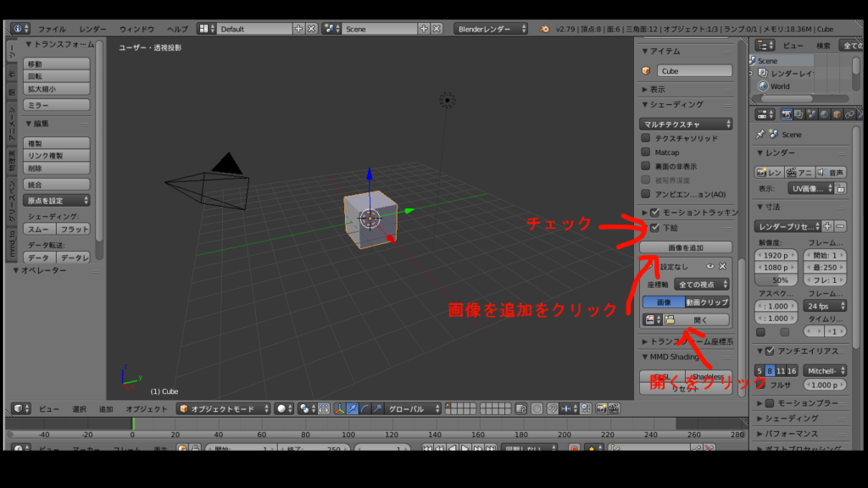Screen dimensions: 868x488
Task: Click the Blender logo in info bar
Action: (x=544, y=29)
